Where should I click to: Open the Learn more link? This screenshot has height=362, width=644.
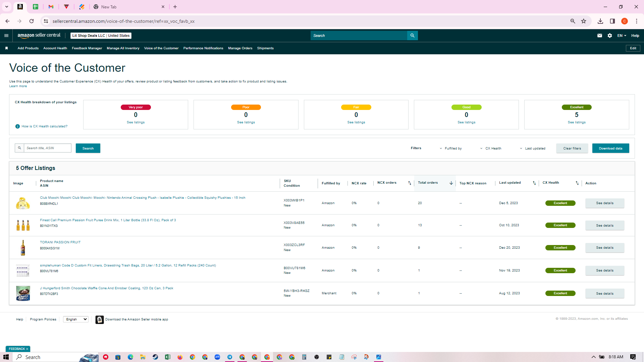coord(18,86)
